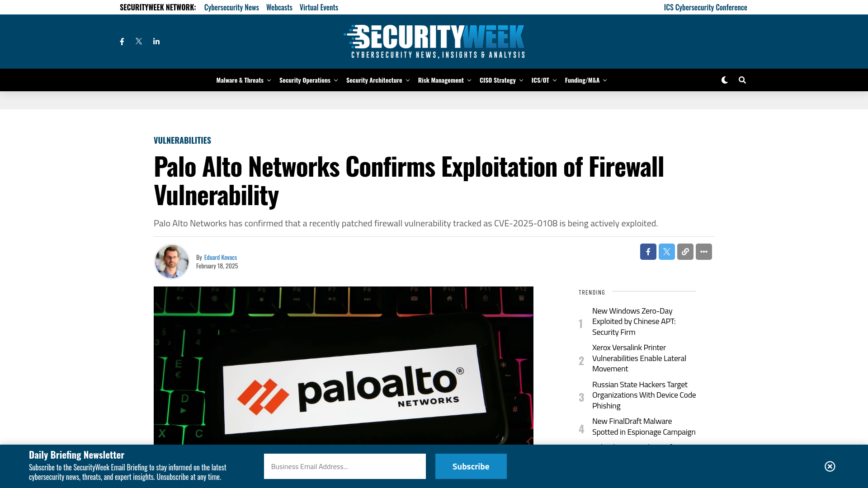This screenshot has height=488, width=868.
Task: Click the email address input field
Action: [345, 467]
